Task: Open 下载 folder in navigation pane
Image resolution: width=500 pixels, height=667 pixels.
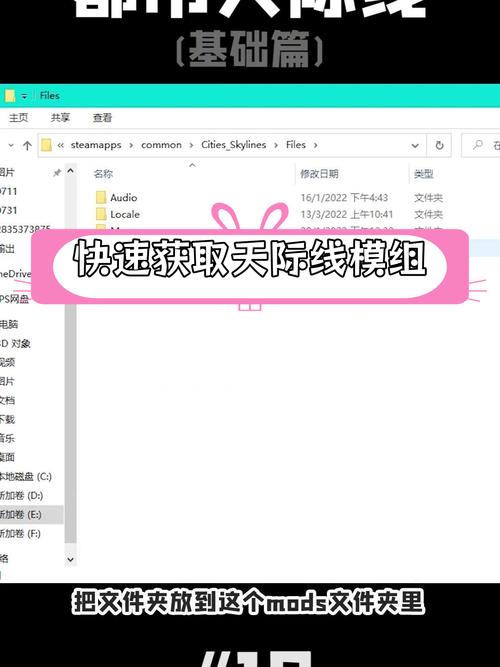Action: (8, 419)
